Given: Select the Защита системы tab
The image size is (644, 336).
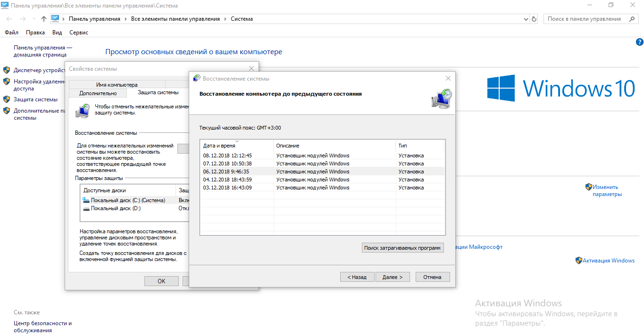Looking at the screenshot, I should point(158,92).
